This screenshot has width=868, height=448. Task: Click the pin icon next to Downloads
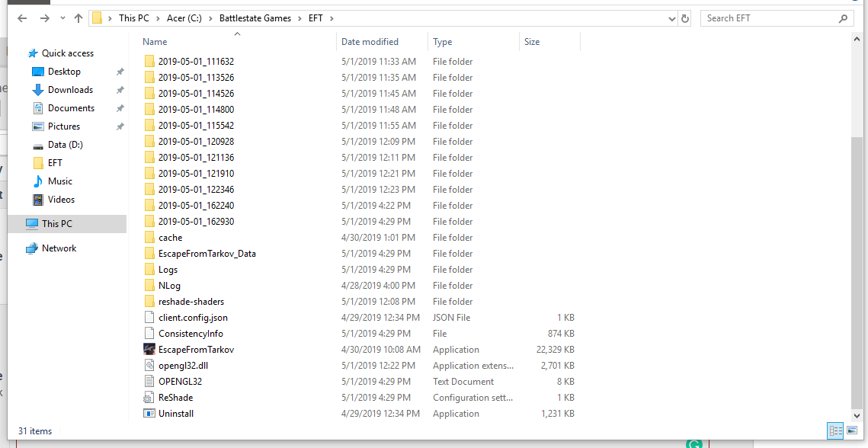pos(120,90)
